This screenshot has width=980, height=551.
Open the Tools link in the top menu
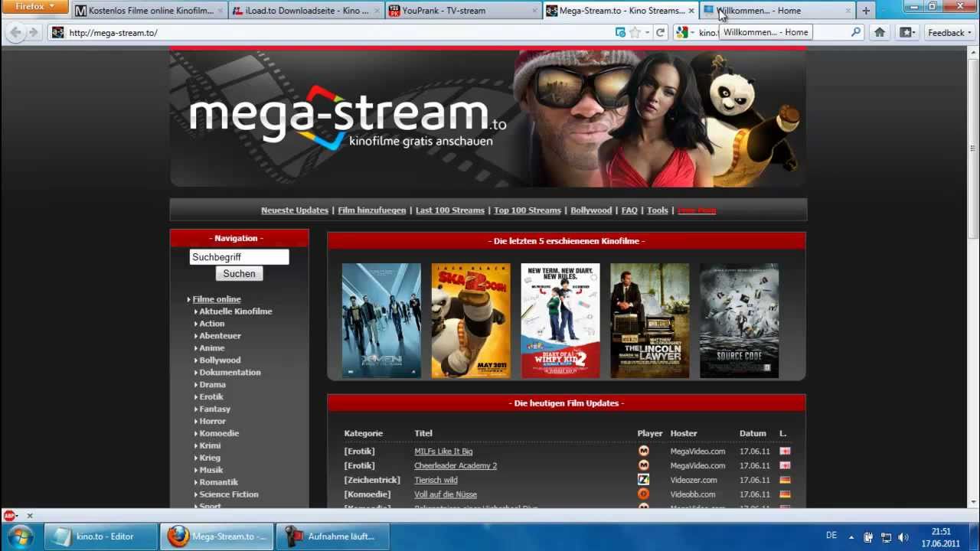click(658, 210)
